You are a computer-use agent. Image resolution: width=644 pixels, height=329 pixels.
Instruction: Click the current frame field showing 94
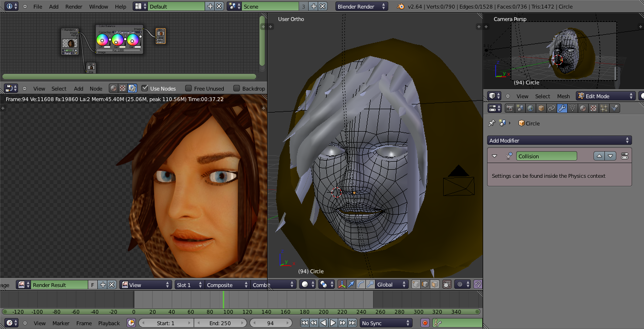click(270, 323)
